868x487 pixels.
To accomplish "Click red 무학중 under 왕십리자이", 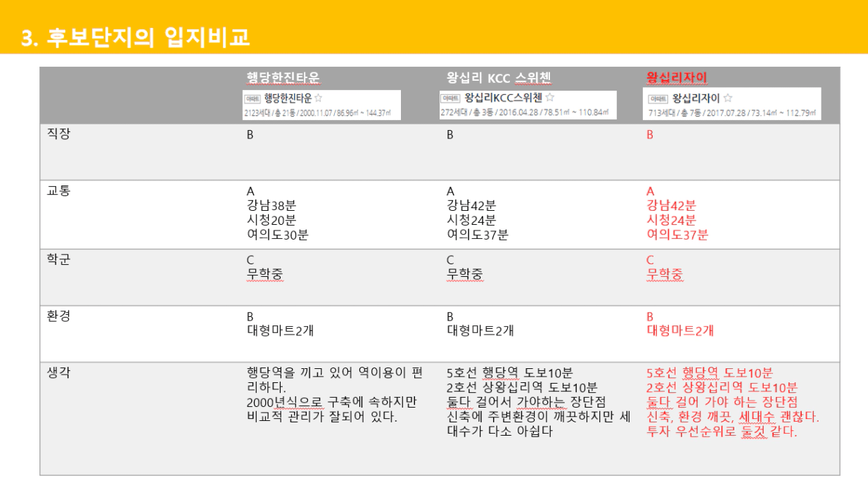I will pos(665,274).
